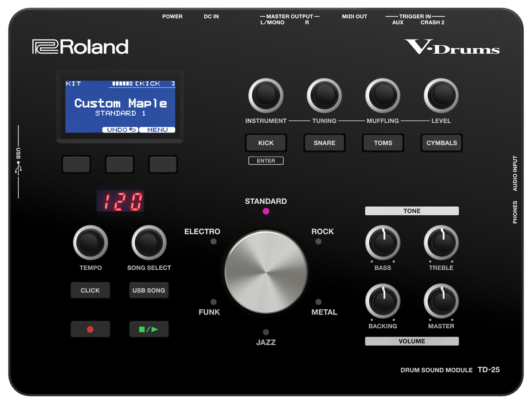
Task: Click the INSTRUMENT knob
Action: (x=266, y=94)
